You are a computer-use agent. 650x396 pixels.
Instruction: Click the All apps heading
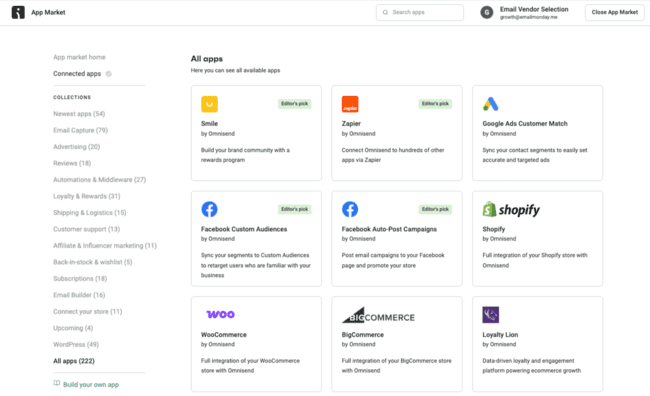(206, 59)
